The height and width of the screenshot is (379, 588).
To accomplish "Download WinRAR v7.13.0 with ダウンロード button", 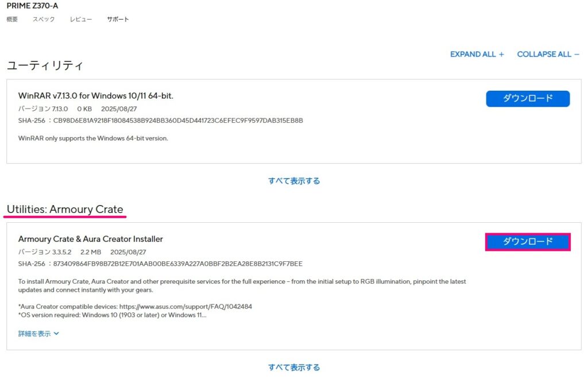I will pyautogui.click(x=527, y=98).
